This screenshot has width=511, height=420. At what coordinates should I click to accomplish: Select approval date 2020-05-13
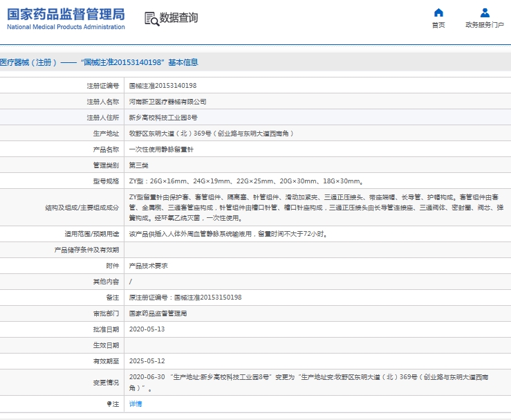pos(147,329)
